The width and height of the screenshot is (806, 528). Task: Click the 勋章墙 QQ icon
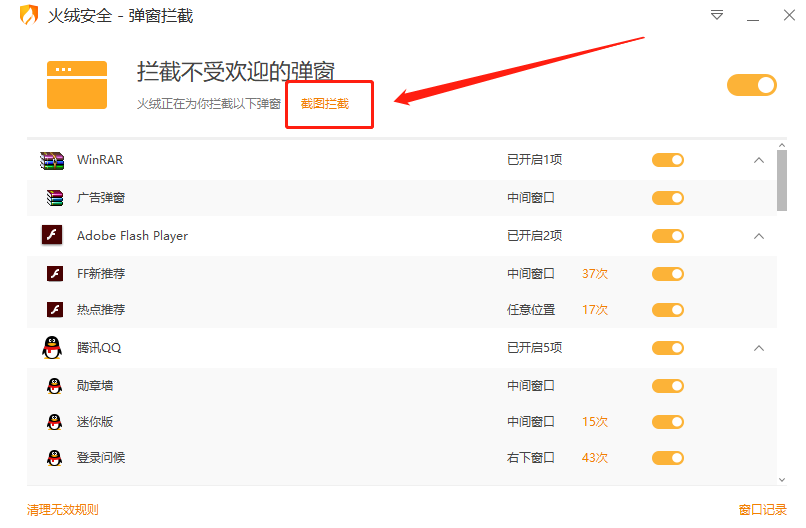pyautogui.click(x=54, y=386)
